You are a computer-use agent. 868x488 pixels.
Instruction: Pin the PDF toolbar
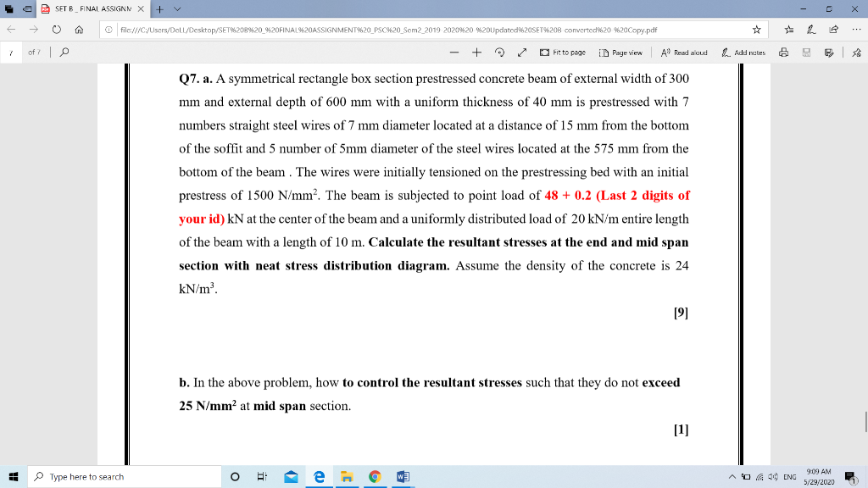(x=855, y=53)
